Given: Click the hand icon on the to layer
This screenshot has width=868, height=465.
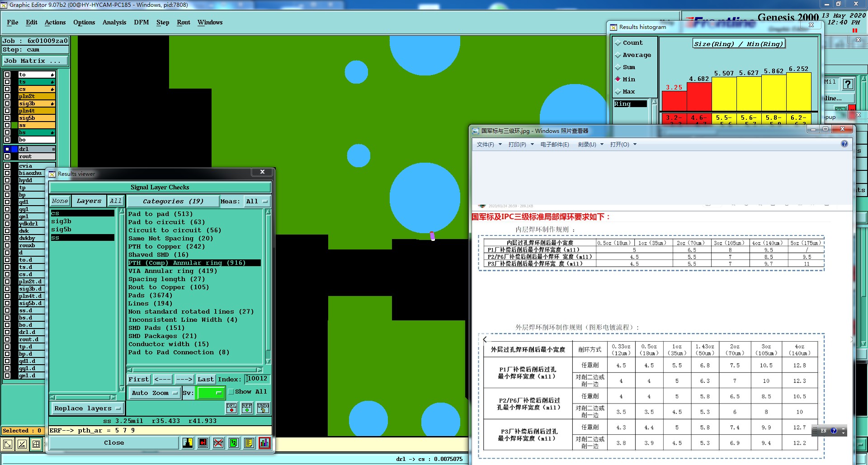Looking at the screenshot, I should click(52, 75).
